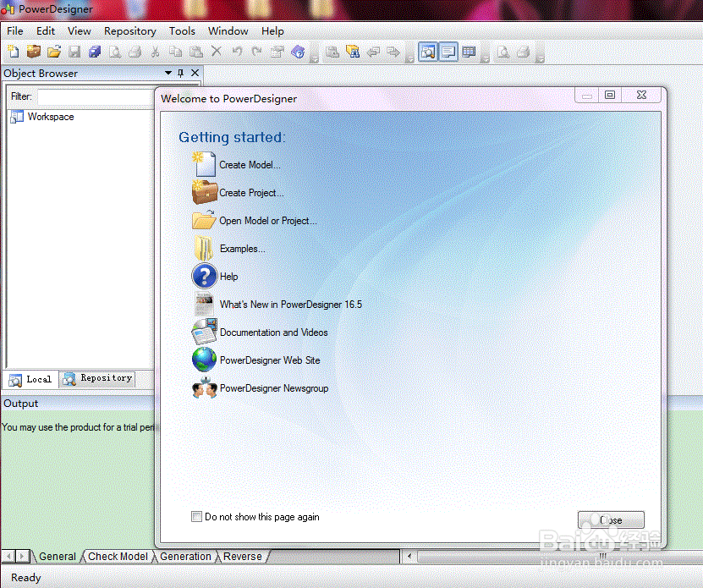Click the Find Objects binoculars toolbar icon

pos(353,52)
